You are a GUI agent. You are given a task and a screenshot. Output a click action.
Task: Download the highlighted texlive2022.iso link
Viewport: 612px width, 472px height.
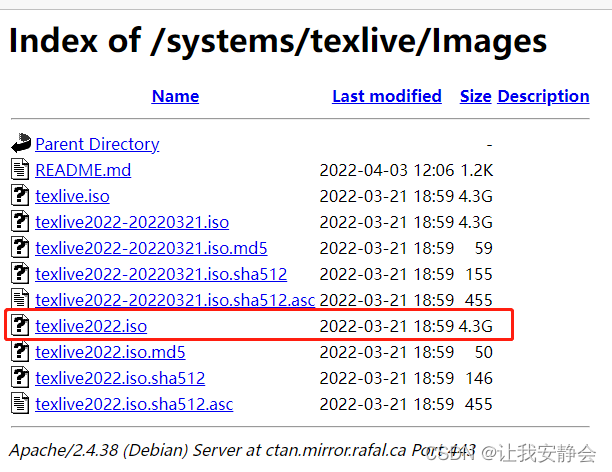[91, 326]
